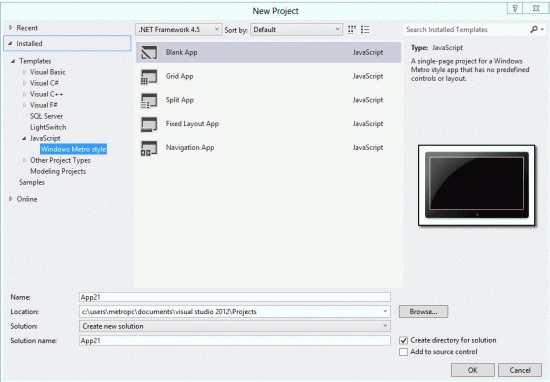Expand the Visual F# node
Image resolution: width=550 pixels, height=382 pixels.
(24, 105)
